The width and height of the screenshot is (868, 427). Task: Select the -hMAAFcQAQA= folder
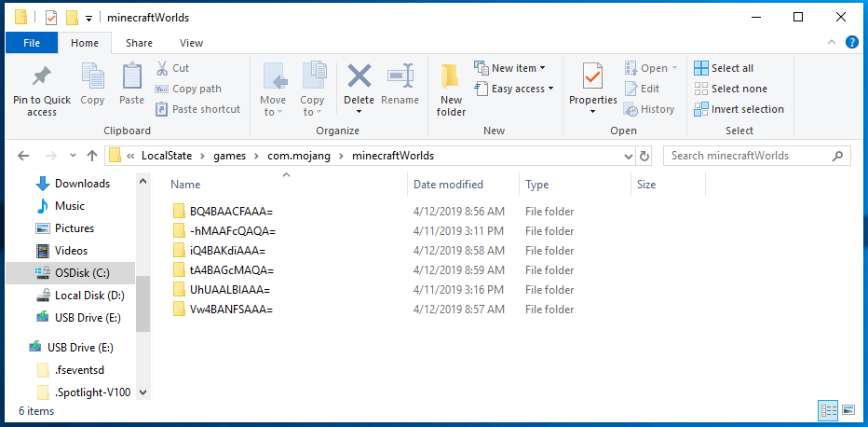[x=233, y=231]
